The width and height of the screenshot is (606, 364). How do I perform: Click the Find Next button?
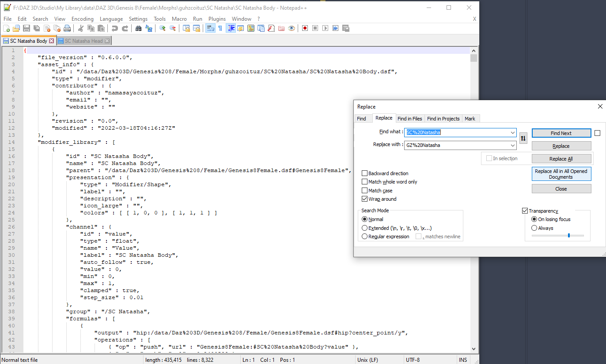coord(561,133)
